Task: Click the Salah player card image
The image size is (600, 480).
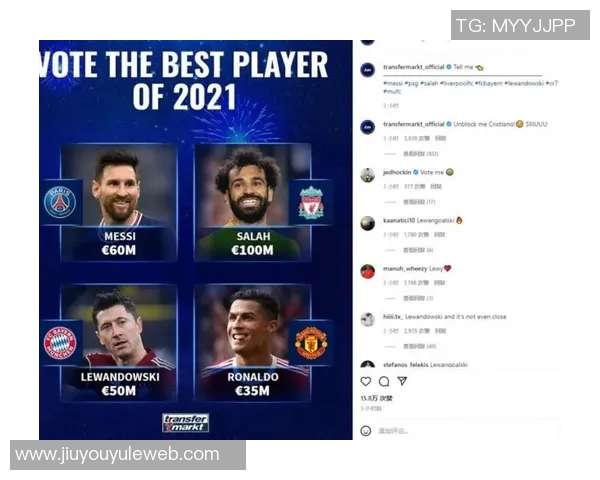Action: click(x=253, y=202)
